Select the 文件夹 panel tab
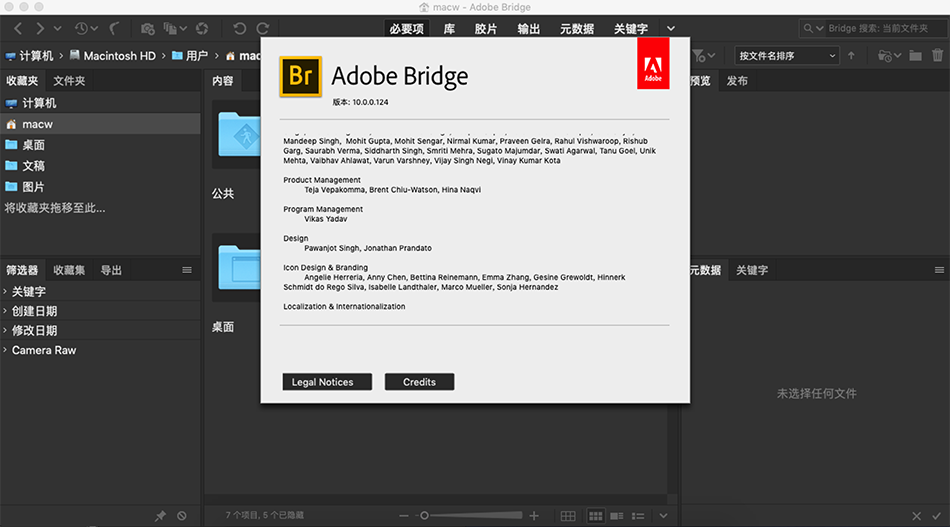 click(69, 81)
